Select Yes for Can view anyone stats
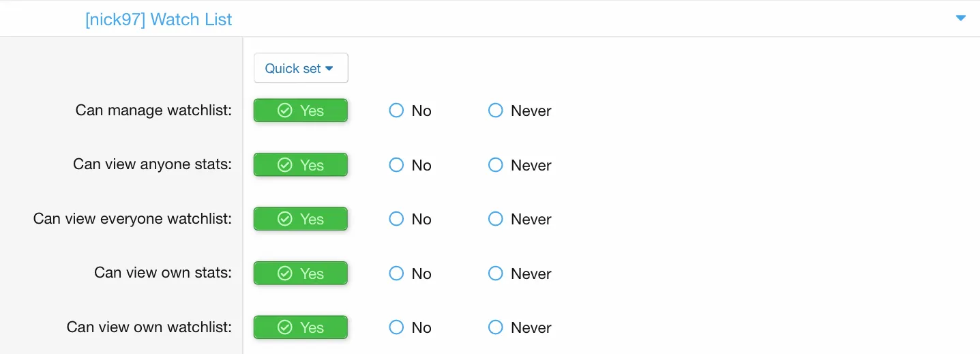Image resolution: width=980 pixels, height=354 pixels. click(x=301, y=165)
